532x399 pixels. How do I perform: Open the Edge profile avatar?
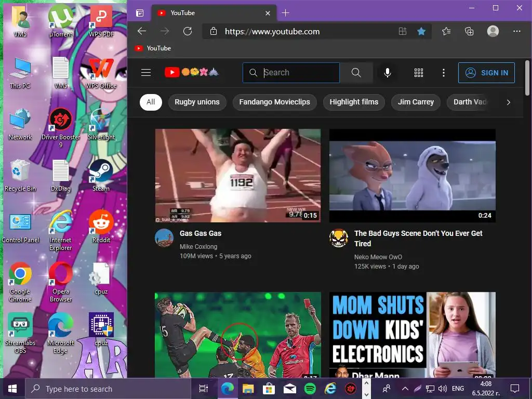tap(493, 32)
